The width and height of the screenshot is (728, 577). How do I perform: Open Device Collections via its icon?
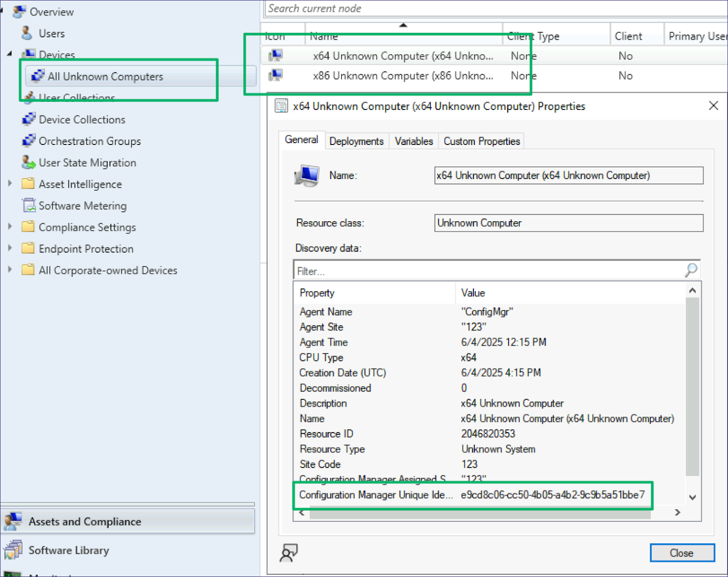[x=28, y=119]
